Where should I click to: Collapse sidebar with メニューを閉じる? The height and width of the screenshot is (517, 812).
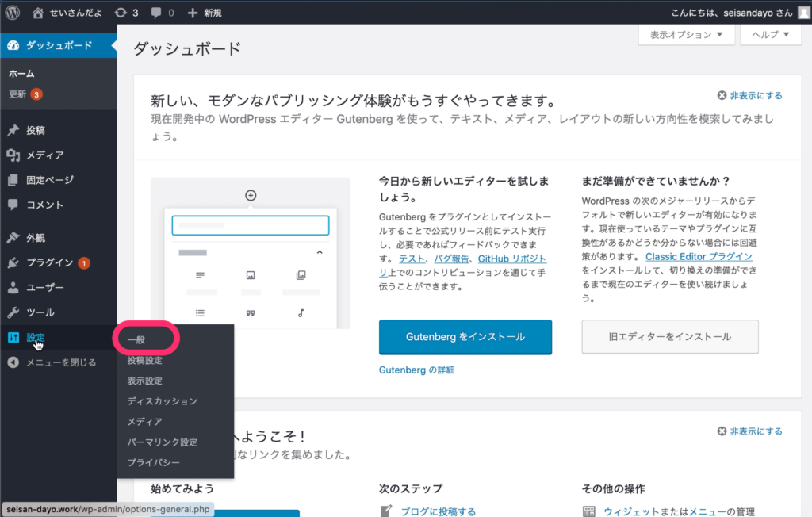pyautogui.click(x=60, y=362)
